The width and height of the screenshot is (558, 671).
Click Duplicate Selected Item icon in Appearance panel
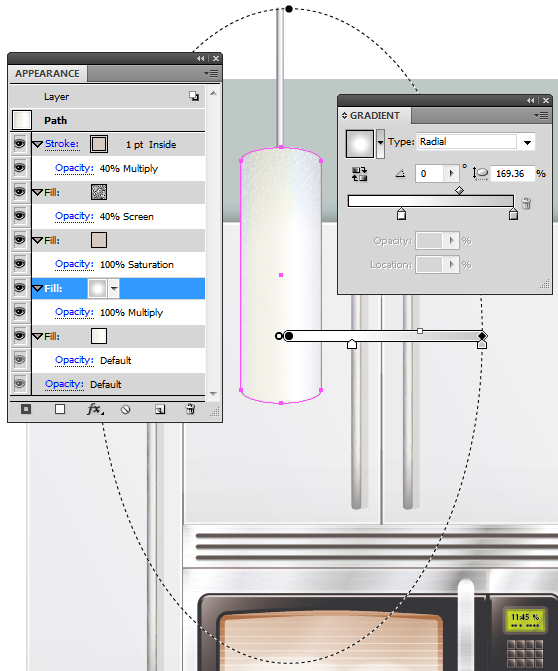[x=160, y=410]
